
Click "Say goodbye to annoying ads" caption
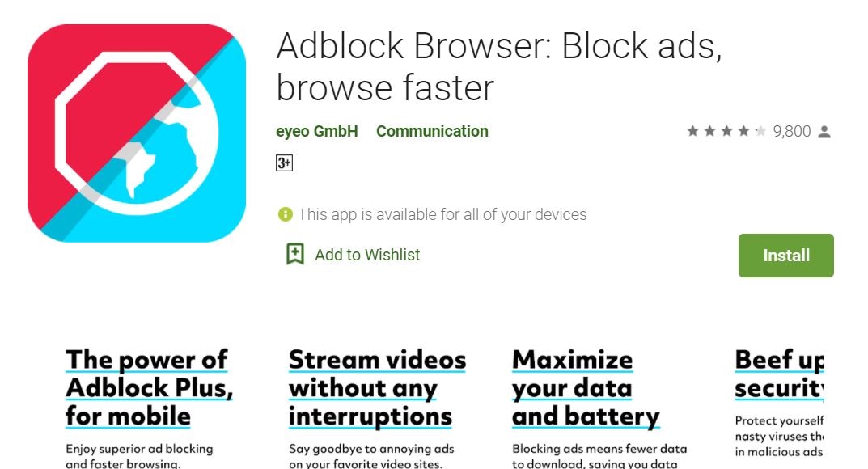[x=371, y=449]
